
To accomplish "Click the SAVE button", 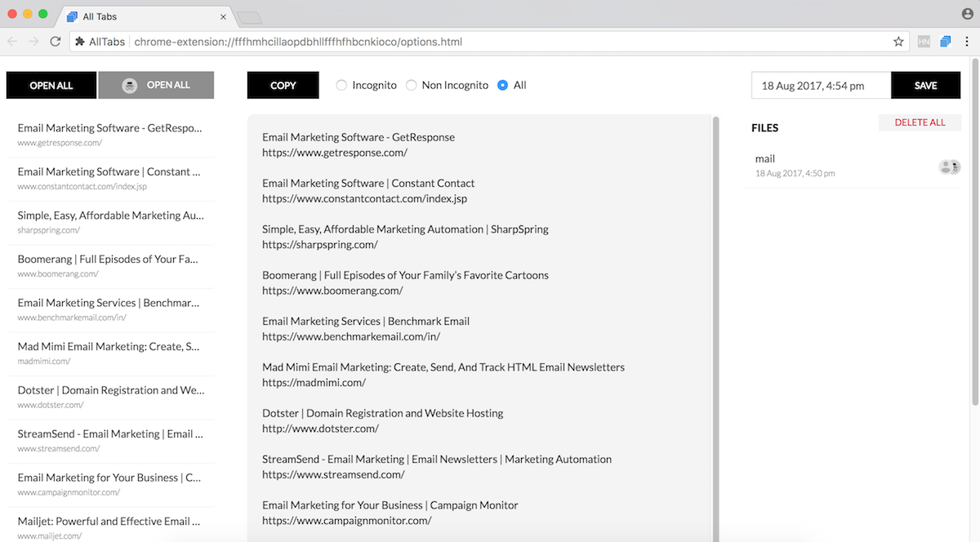I will tap(926, 85).
